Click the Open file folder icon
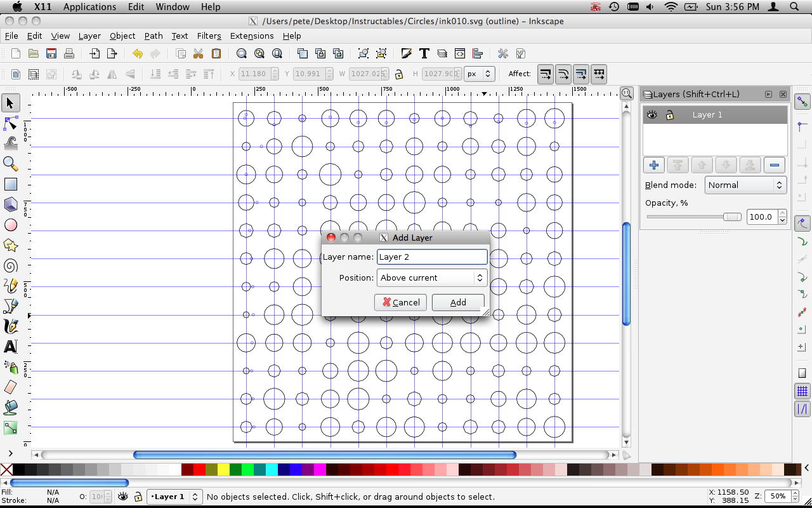The image size is (812, 508). pos(34,53)
